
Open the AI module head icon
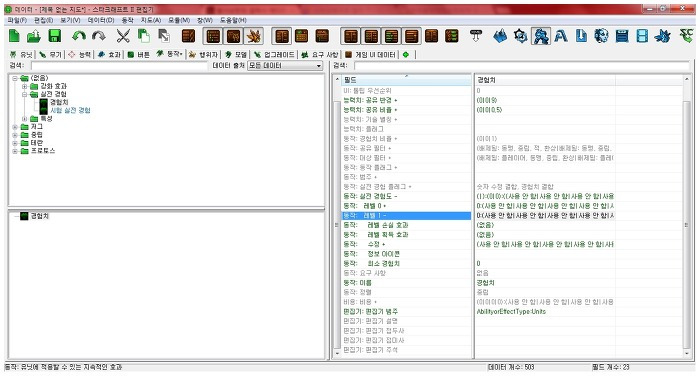pyautogui.click(x=601, y=36)
